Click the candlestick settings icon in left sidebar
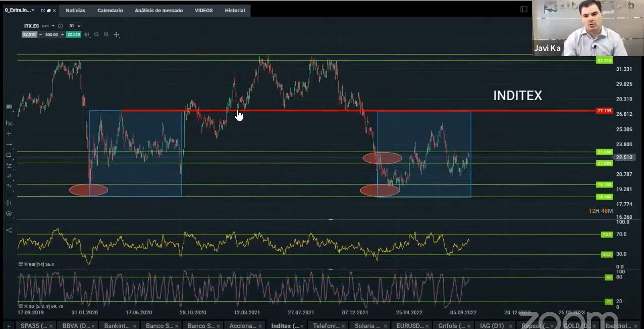 [9, 203]
